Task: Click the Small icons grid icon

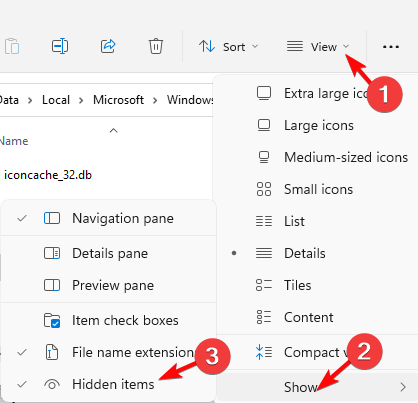Action: (x=264, y=189)
